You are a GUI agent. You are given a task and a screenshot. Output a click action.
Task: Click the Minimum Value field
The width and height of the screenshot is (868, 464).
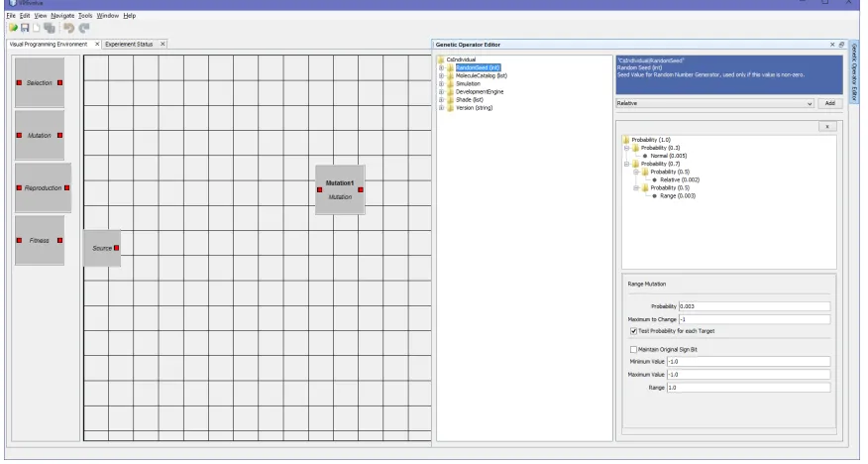pos(748,362)
